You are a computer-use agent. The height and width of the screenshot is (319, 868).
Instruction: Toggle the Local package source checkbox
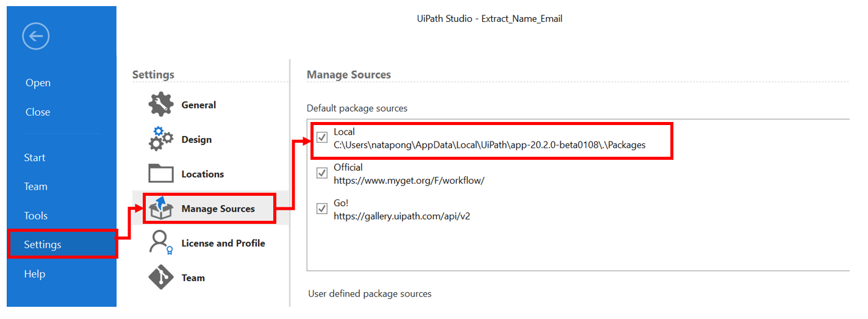click(321, 138)
